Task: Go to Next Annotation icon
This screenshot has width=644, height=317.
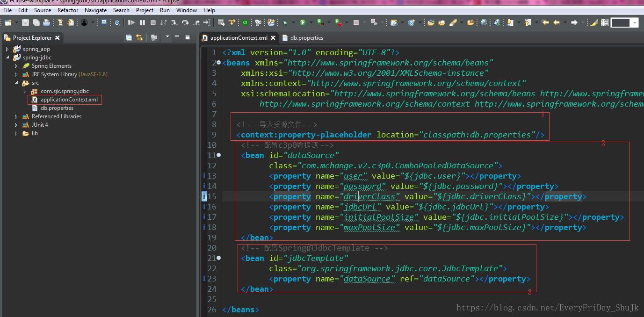Action: click(x=510, y=22)
